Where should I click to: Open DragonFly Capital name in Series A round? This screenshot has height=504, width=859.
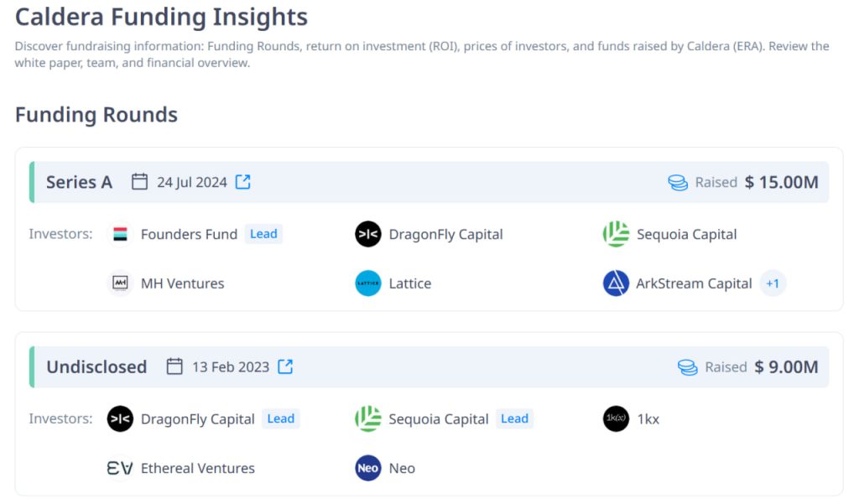pyautogui.click(x=446, y=235)
